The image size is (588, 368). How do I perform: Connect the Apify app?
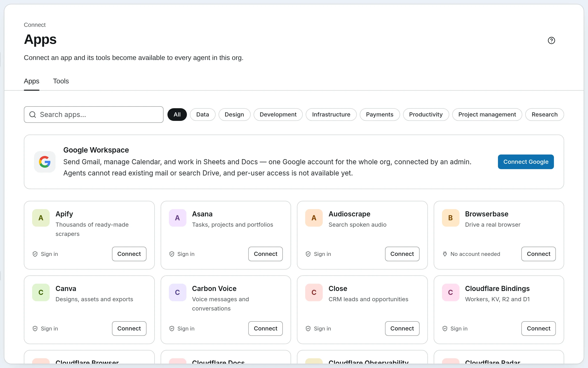click(129, 254)
